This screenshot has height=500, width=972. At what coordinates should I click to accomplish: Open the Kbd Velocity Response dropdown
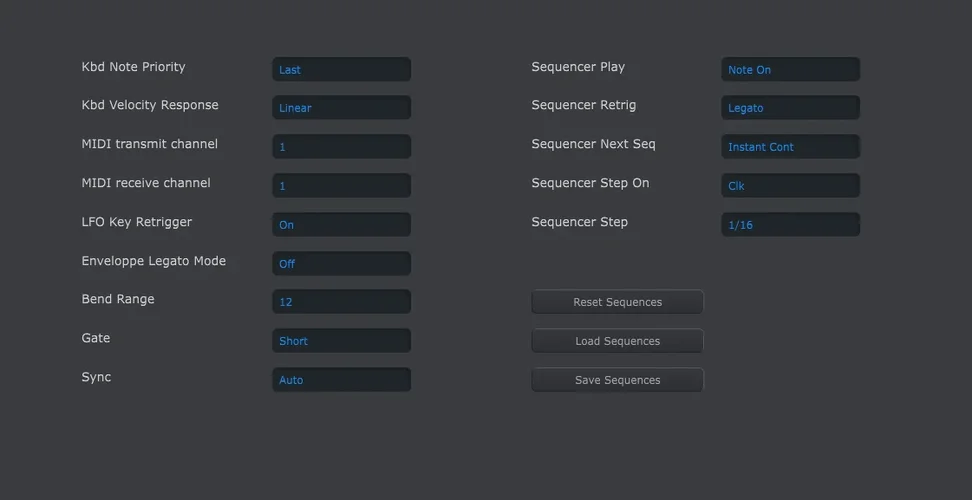[341, 108]
